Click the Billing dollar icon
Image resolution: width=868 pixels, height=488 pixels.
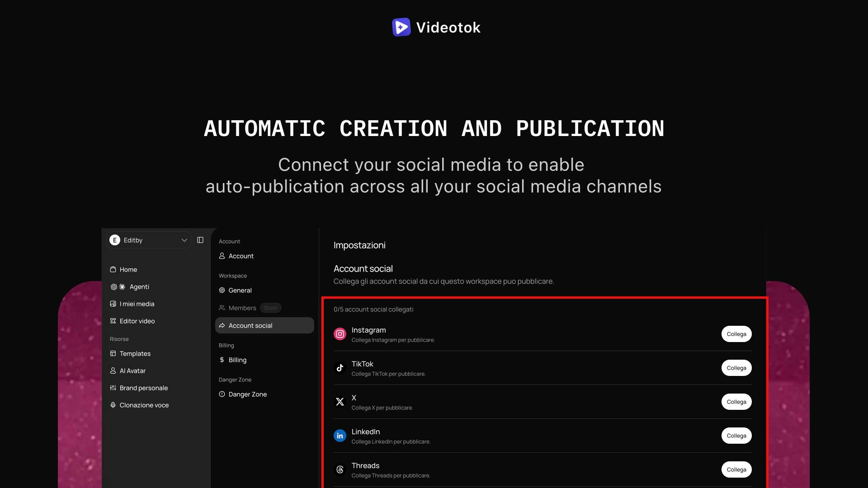pyautogui.click(x=222, y=360)
